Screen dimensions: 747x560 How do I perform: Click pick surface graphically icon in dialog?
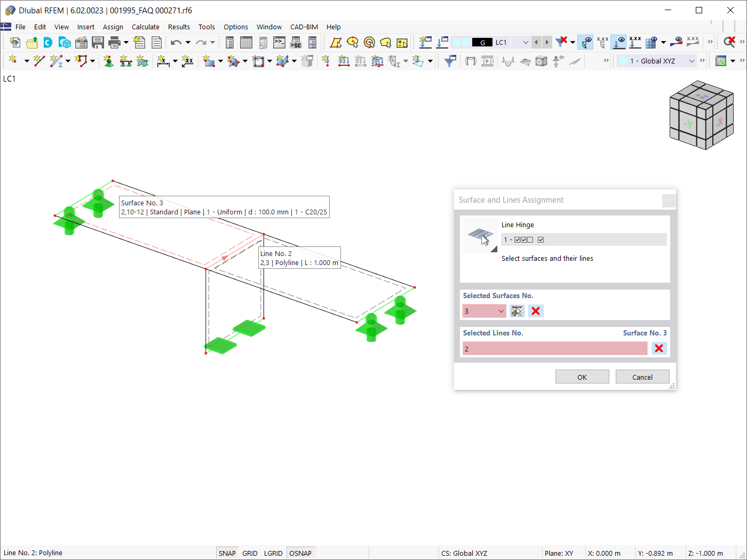click(x=517, y=311)
